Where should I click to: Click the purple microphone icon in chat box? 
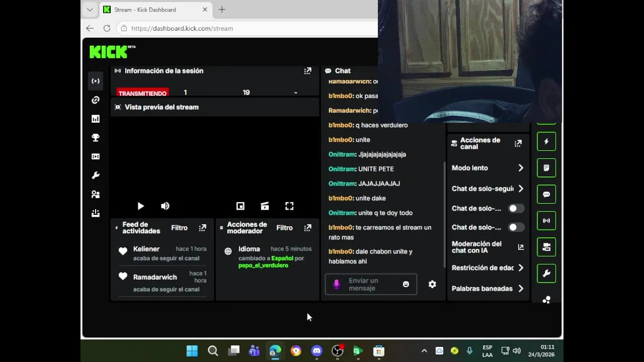click(x=337, y=285)
